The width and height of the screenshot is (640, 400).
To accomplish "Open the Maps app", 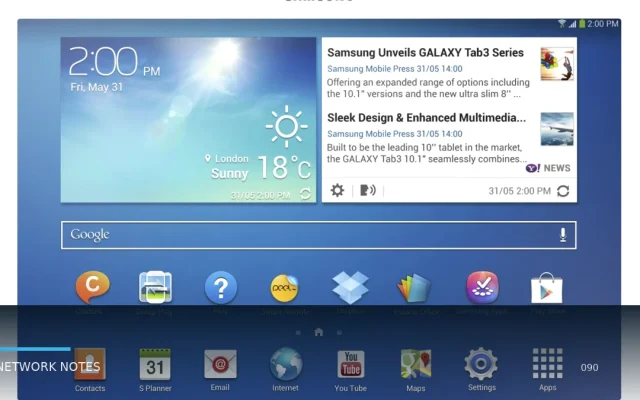I will pos(416,364).
